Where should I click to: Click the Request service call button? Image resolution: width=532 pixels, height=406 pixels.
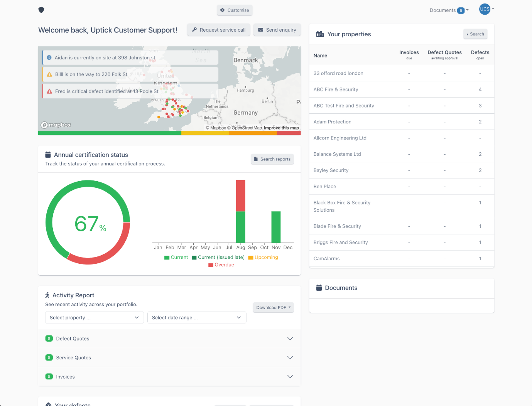(x=219, y=30)
